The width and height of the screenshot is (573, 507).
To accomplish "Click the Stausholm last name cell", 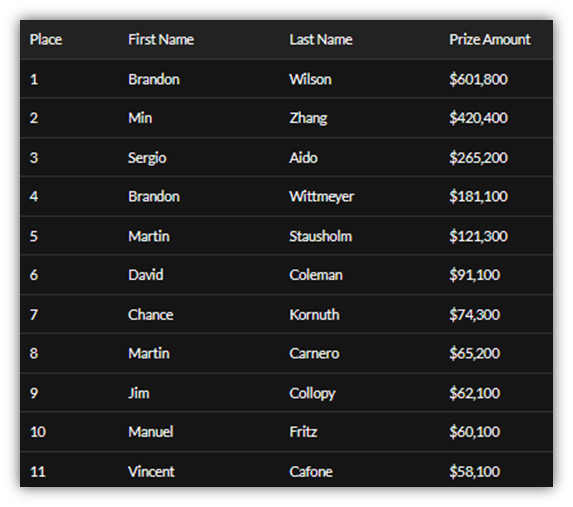I will point(320,237).
